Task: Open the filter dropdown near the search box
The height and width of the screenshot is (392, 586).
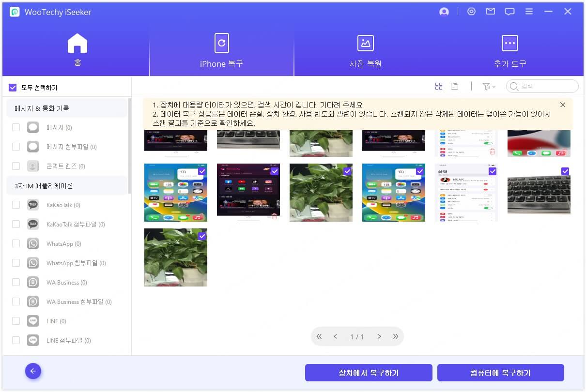Action: click(x=489, y=86)
